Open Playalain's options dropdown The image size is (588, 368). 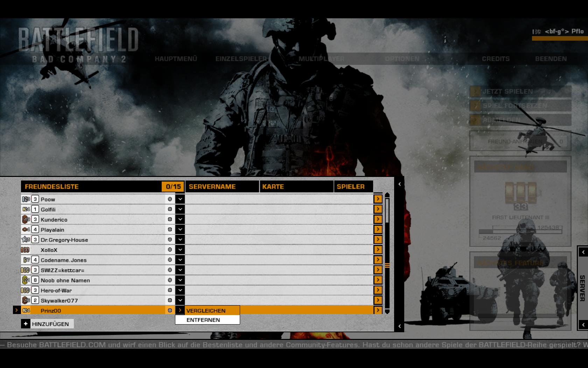point(180,230)
